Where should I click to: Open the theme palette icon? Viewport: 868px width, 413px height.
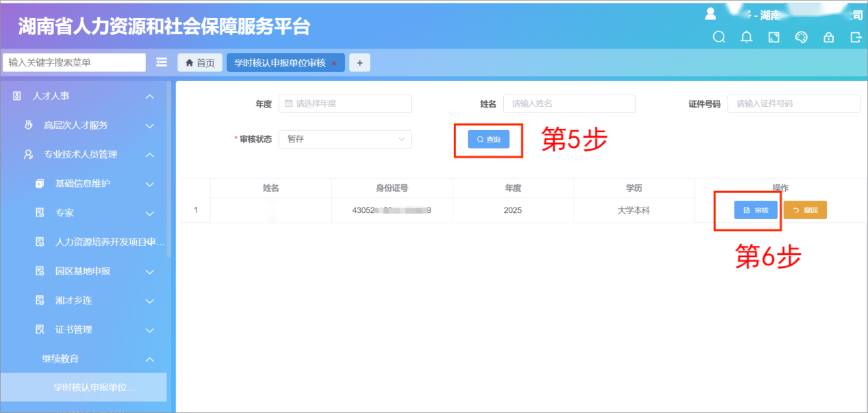click(801, 38)
